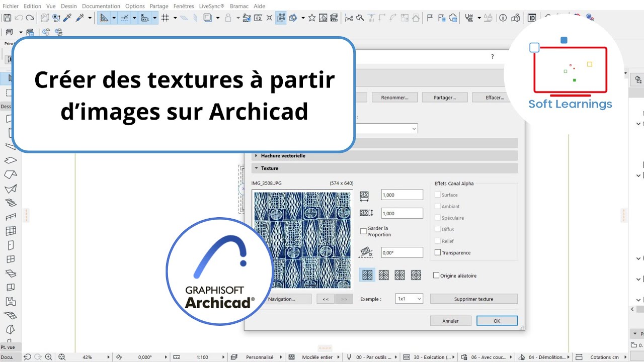Toggle the grid snap hash icon
644x362 pixels.
[165, 18]
